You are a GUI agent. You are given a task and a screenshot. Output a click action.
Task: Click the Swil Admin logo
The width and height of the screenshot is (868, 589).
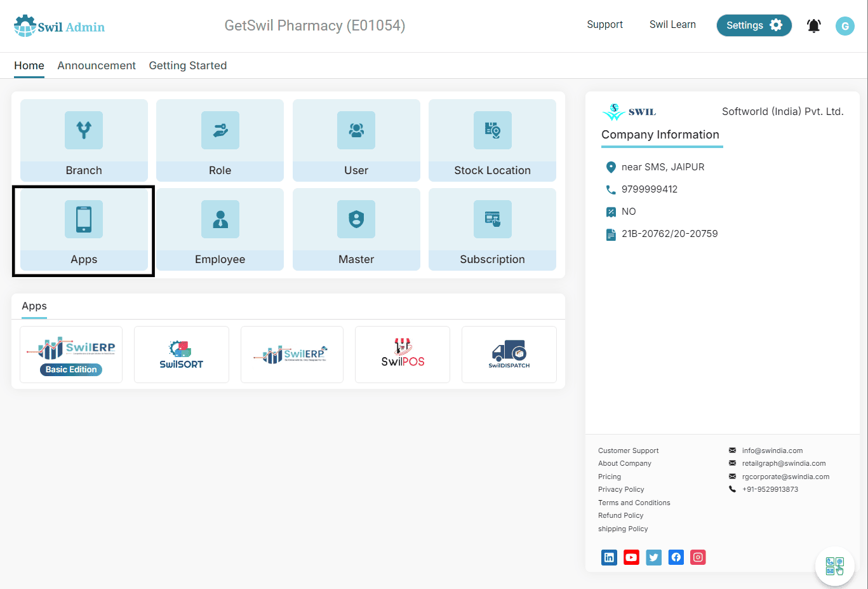tap(59, 26)
